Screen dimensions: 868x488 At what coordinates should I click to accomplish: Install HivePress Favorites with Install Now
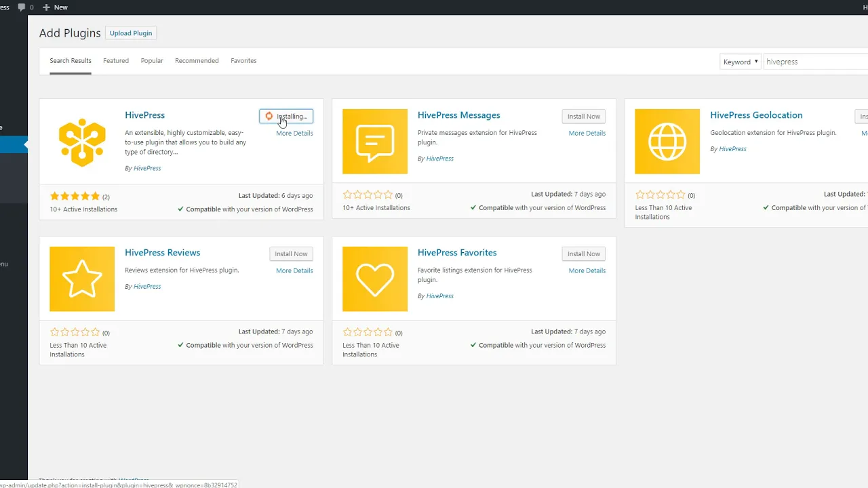coord(584,254)
